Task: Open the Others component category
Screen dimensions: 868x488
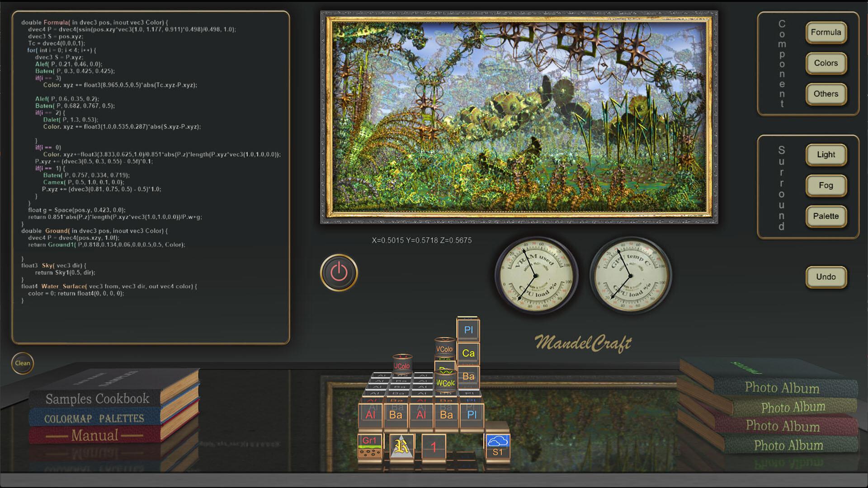Action: point(826,94)
